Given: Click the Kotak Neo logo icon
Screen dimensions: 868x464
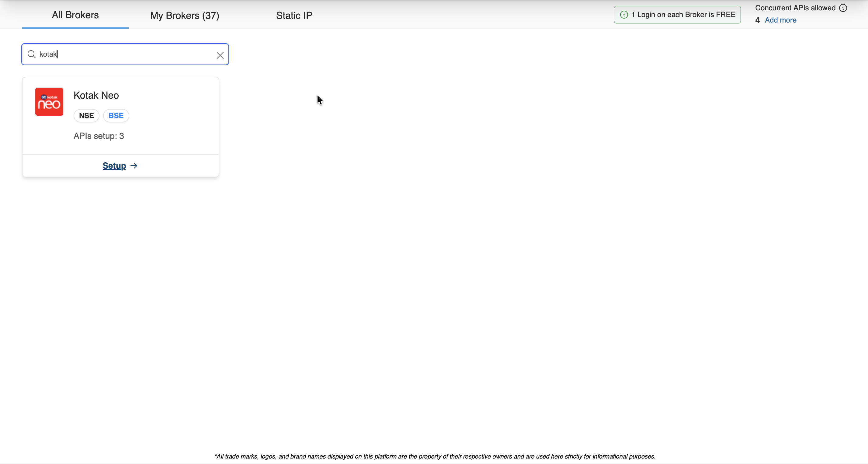Looking at the screenshot, I should click(49, 101).
